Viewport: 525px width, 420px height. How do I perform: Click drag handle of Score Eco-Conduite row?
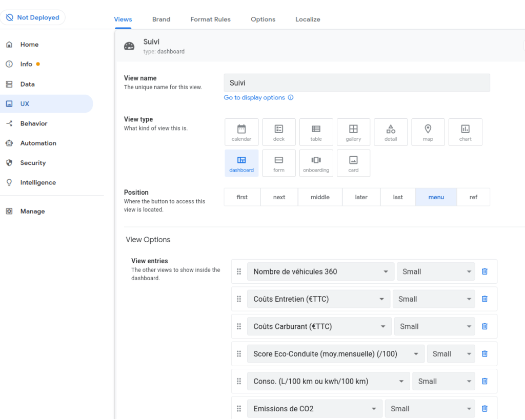239,354
